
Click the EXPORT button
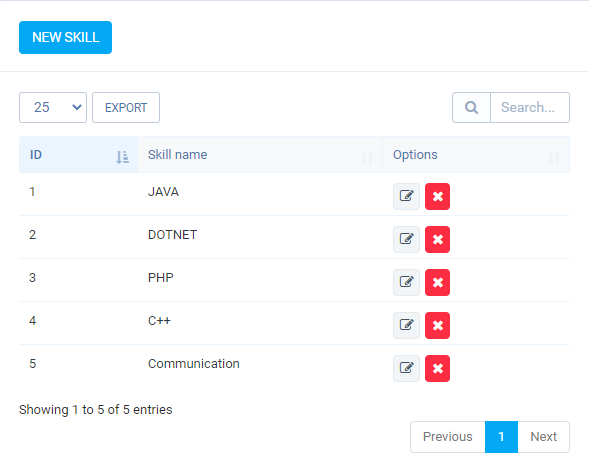[126, 107]
